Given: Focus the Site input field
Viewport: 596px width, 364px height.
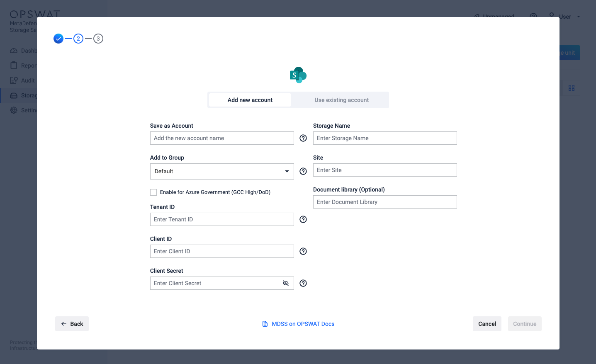Looking at the screenshot, I should click(x=385, y=170).
